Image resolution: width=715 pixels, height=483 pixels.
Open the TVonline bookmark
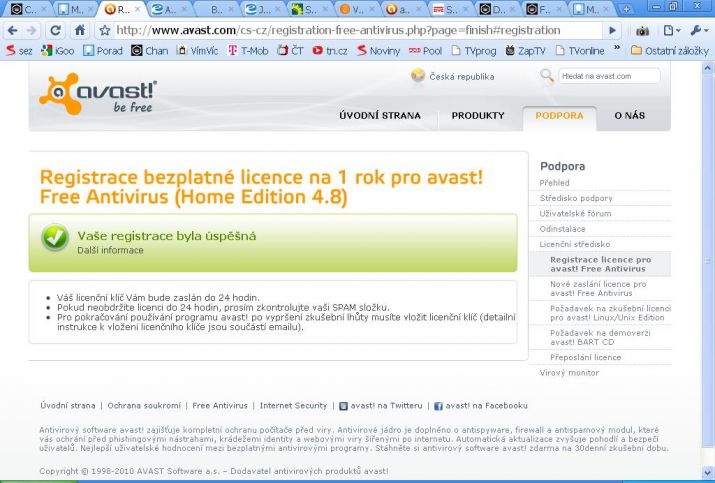click(x=580, y=51)
